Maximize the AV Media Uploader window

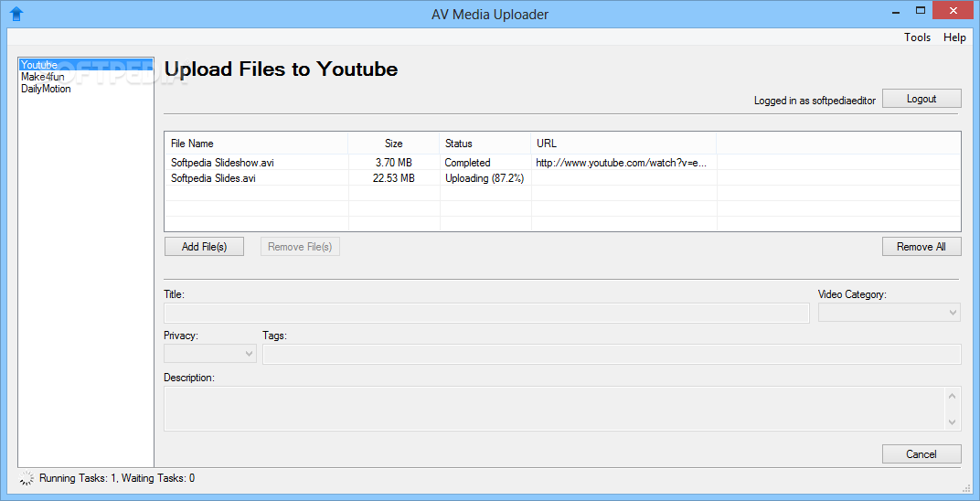tap(920, 11)
